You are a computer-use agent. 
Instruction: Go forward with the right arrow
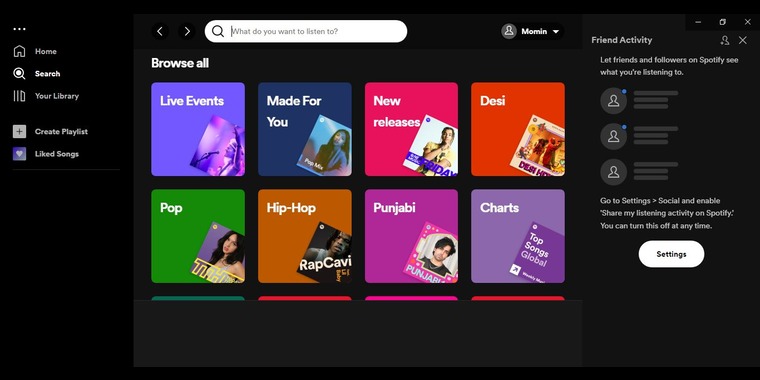[187, 32]
